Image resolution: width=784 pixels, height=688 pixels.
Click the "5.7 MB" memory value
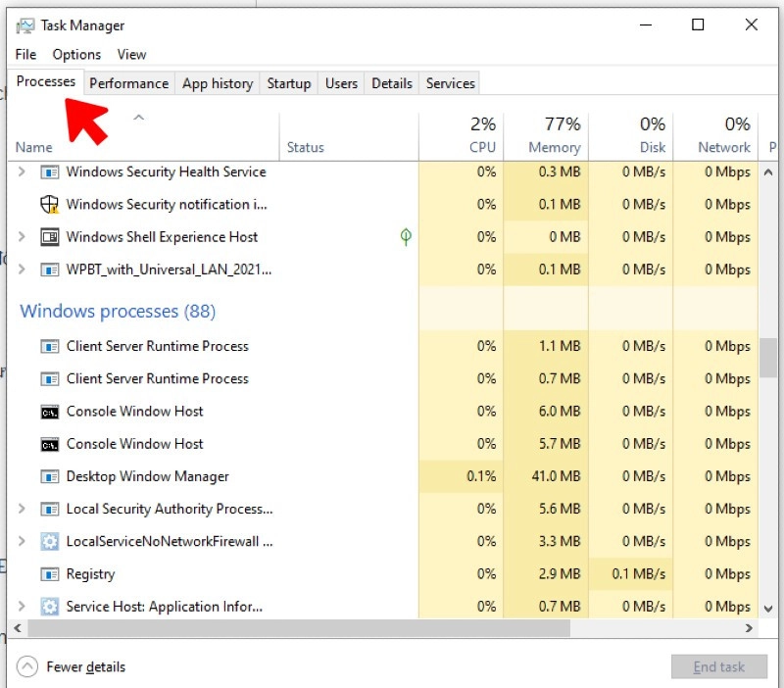(x=560, y=444)
